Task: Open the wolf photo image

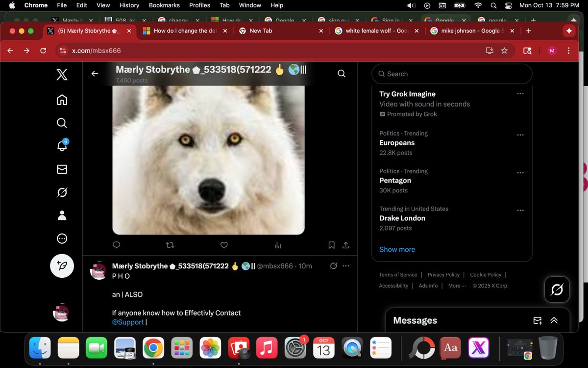Action: tap(208, 160)
